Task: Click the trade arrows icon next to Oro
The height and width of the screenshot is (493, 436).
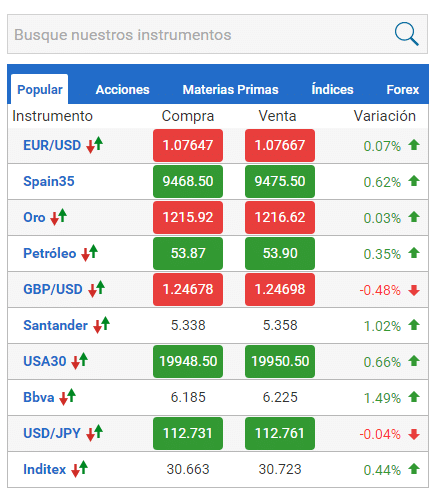Action: (59, 217)
